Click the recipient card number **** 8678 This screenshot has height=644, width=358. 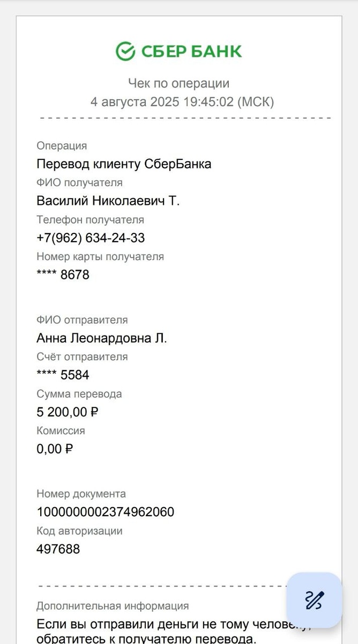63,275
